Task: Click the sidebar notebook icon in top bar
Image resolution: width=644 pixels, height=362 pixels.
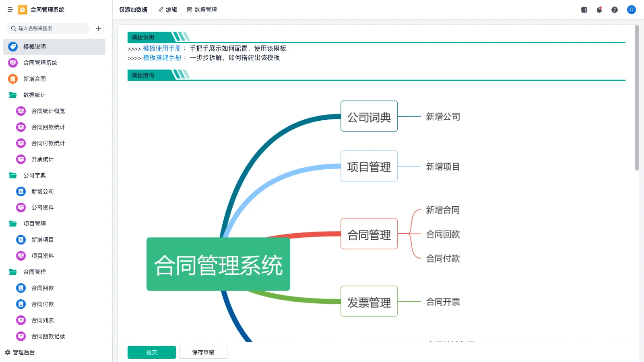Action: [584, 10]
